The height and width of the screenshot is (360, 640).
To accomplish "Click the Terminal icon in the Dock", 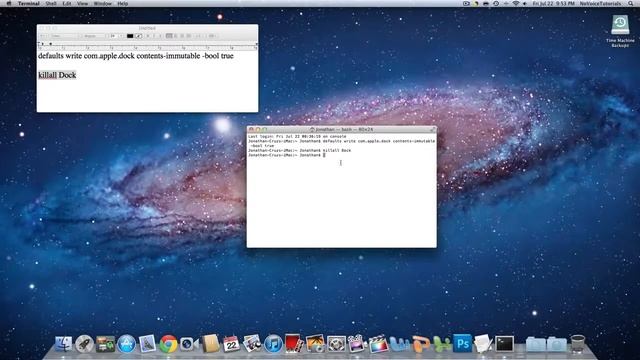I will coord(504,344).
